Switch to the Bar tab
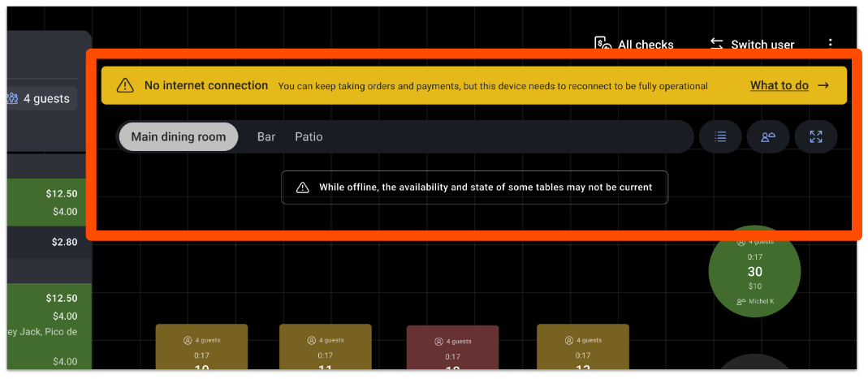This screenshot has height=379, width=868. pyautogui.click(x=266, y=136)
